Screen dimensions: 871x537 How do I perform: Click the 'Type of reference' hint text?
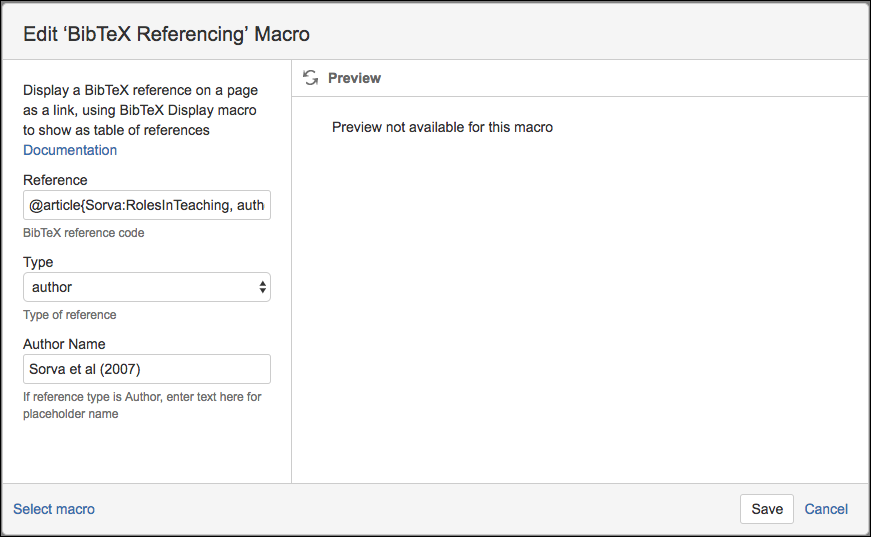click(x=69, y=315)
